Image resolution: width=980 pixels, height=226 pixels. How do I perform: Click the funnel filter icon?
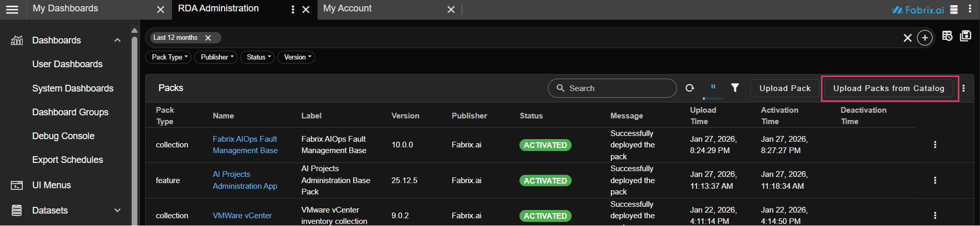(735, 88)
